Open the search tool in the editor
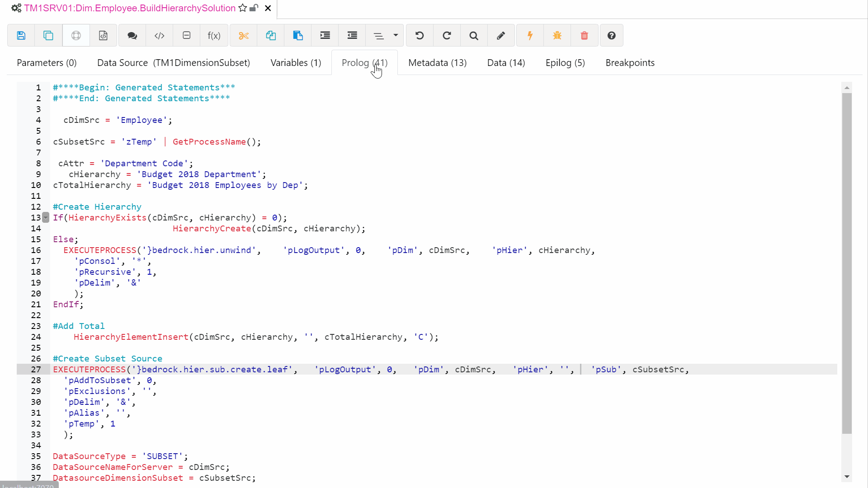868x488 pixels. pyautogui.click(x=473, y=35)
